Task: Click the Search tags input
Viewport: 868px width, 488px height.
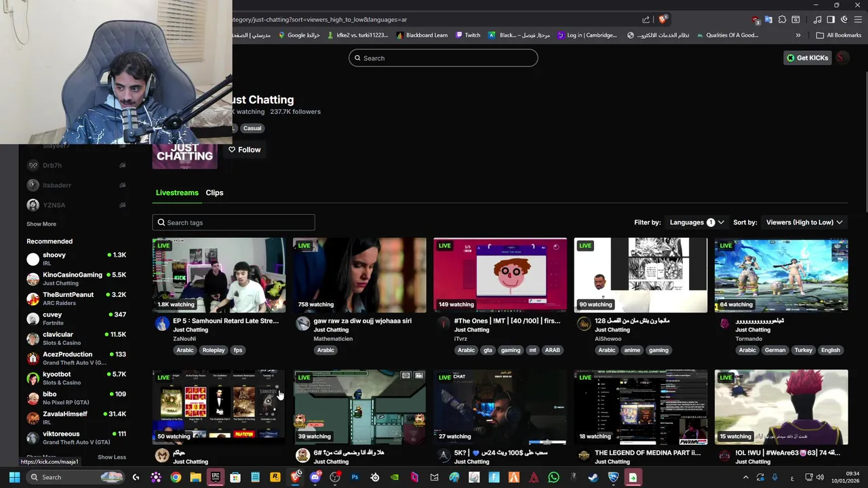Action: tap(234, 222)
